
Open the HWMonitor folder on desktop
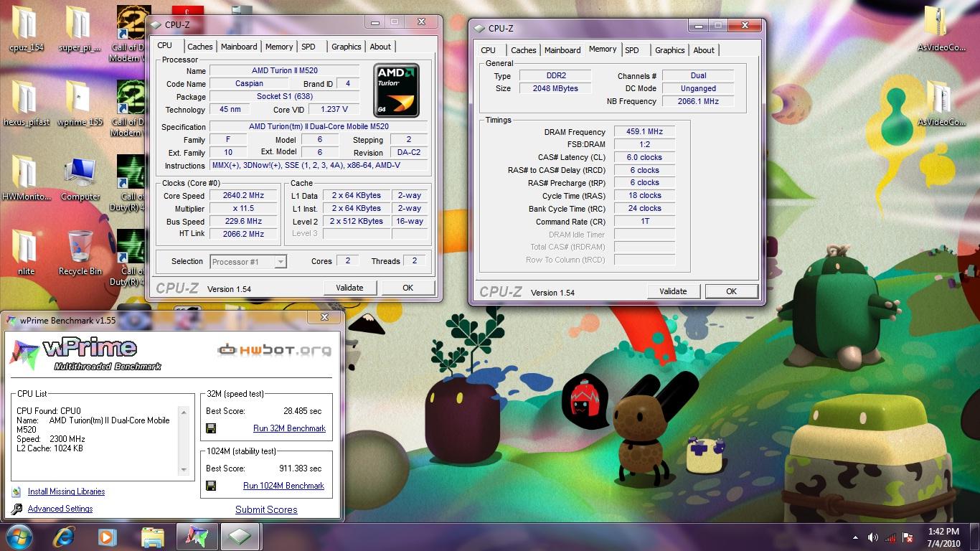click(x=26, y=179)
